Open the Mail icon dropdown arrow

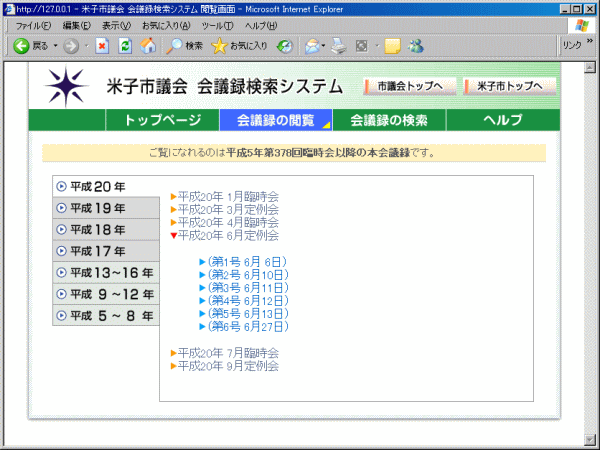click(x=323, y=46)
